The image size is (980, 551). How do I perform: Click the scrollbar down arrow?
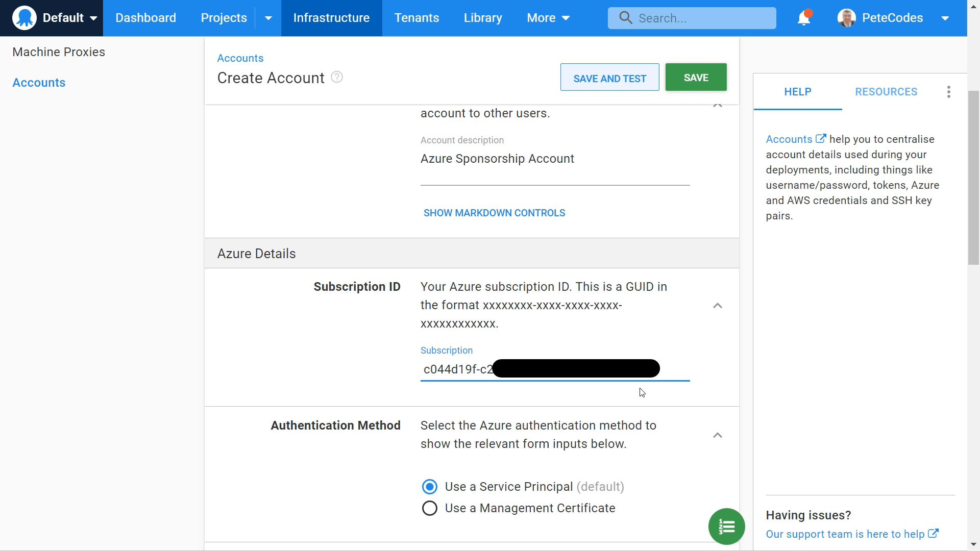pyautogui.click(x=973, y=544)
